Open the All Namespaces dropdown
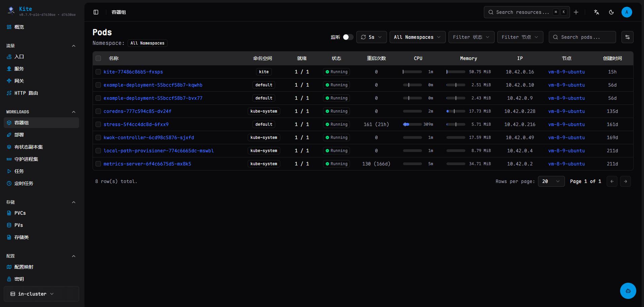The image size is (644, 307). coord(417,37)
